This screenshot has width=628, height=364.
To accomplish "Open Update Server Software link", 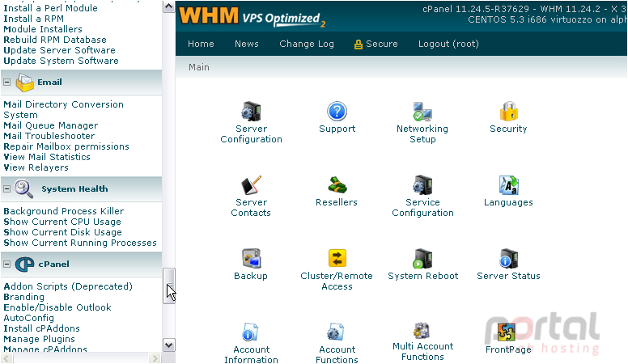I will (x=59, y=50).
